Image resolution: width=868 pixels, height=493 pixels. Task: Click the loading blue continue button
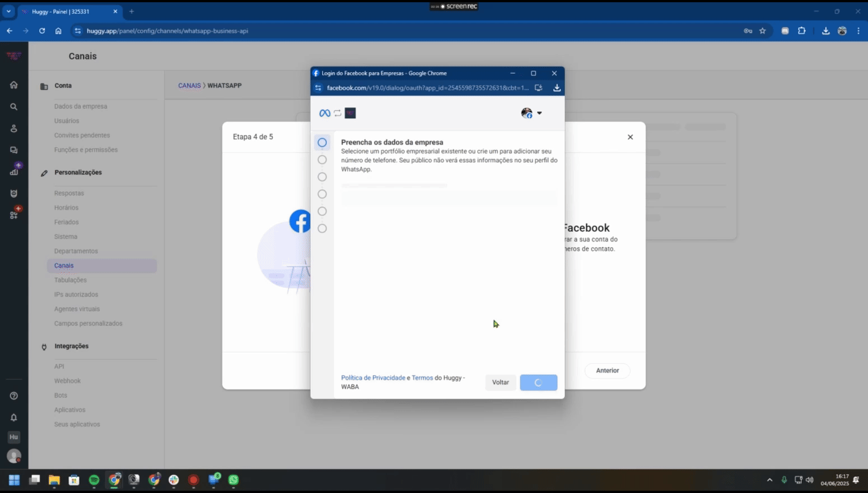tap(538, 383)
